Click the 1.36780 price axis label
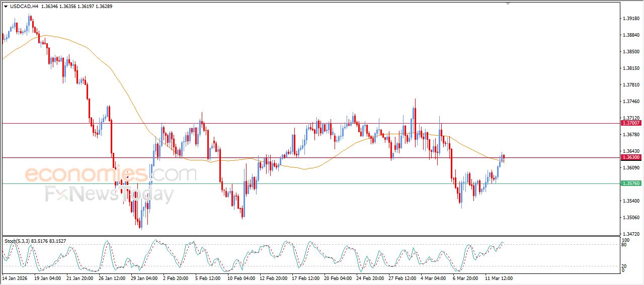Viewport: 644px width, 285px height. (x=631, y=134)
